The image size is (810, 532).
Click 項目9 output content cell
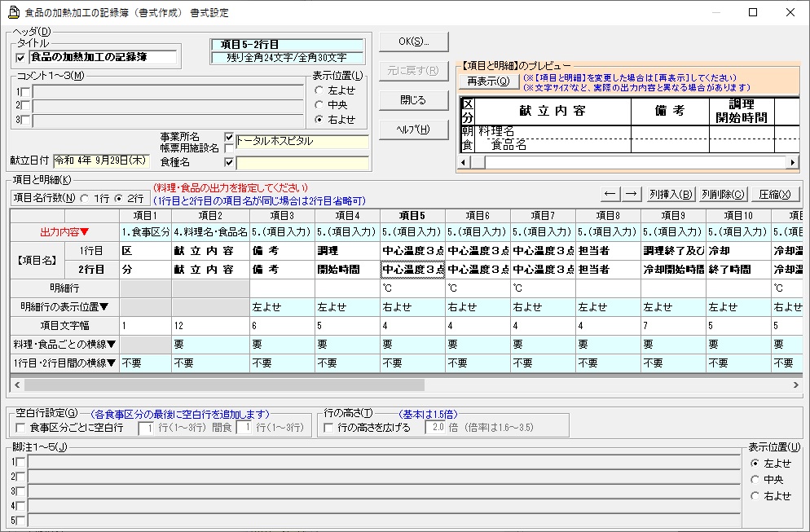pyautogui.click(x=673, y=232)
